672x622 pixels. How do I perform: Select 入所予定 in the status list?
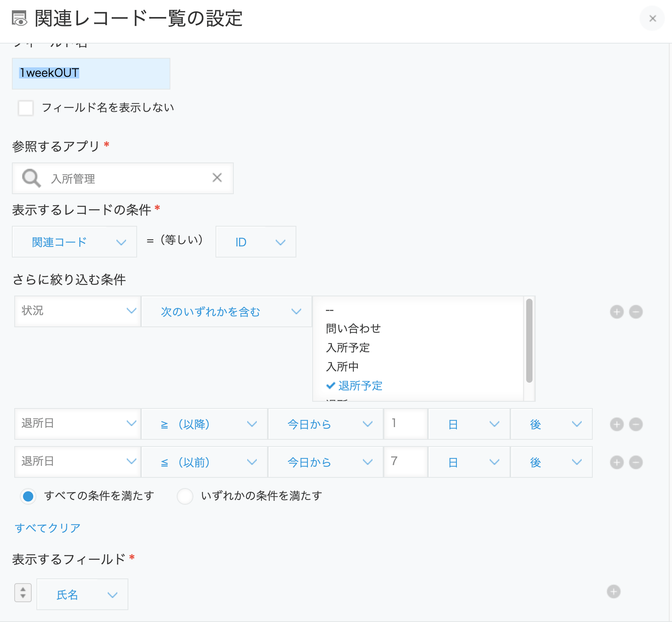[x=348, y=347]
